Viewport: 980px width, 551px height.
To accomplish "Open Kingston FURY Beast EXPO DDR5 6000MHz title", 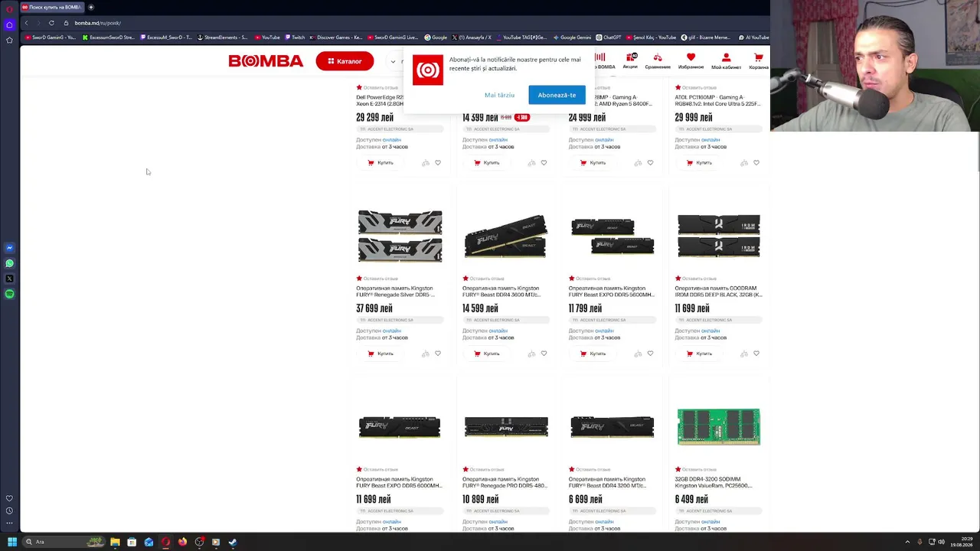I will tap(399, 482).
